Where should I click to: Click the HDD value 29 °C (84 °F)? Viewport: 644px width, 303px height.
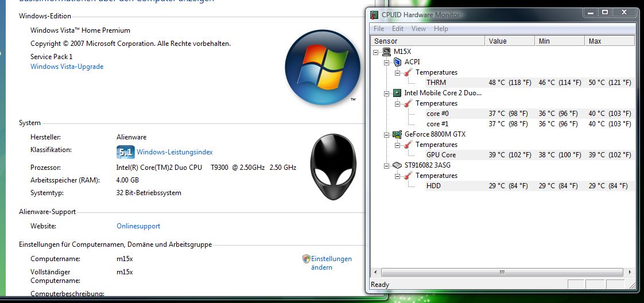tap(508, 186)
